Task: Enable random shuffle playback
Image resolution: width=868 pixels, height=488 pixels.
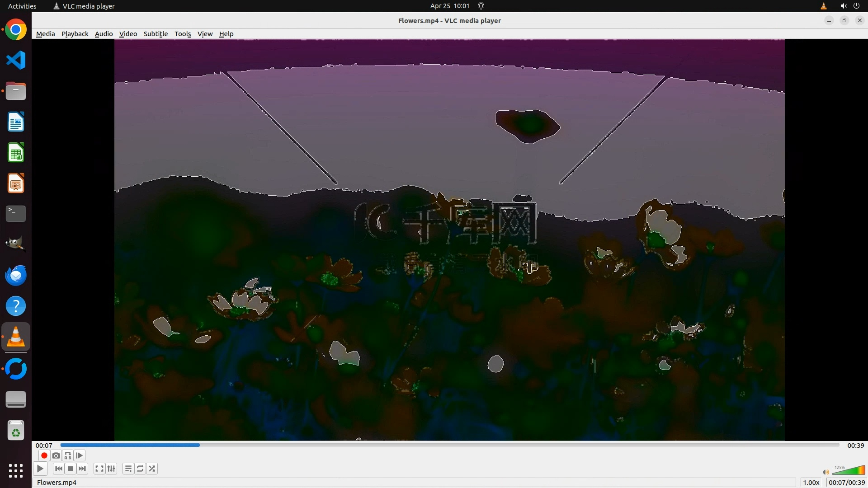Action: [152, 469]
